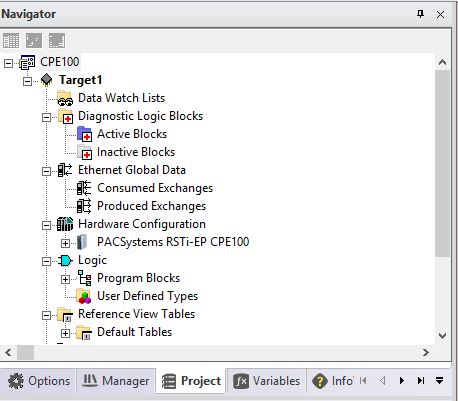Viewport: 458px width, 401px height.
Task: Click the horizontal scrollbar right arrow
Action: point(426,352)
